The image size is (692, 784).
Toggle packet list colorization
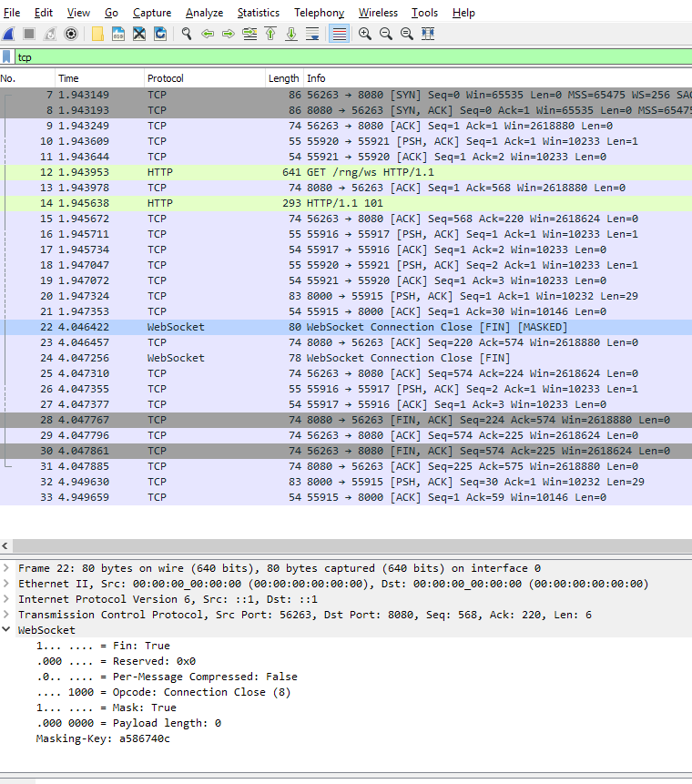tap(339, 34)
